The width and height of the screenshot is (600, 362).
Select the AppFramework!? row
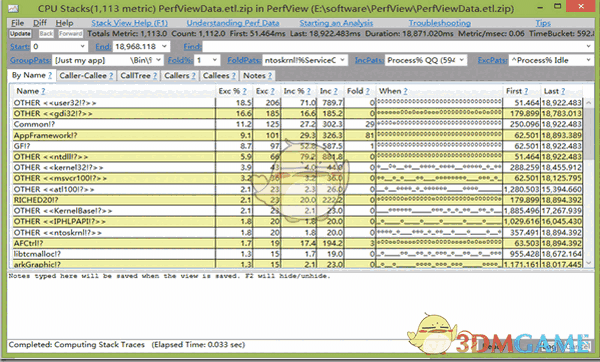[x=298, y=135]
